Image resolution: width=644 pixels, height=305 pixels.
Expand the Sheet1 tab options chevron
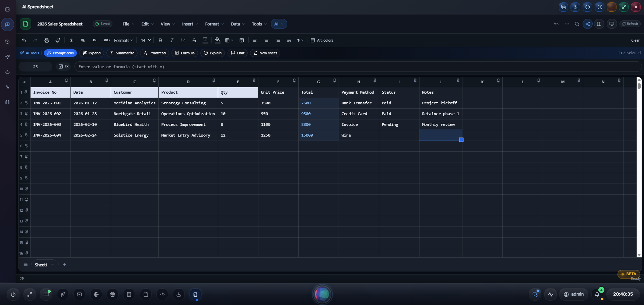pos(53,265)
